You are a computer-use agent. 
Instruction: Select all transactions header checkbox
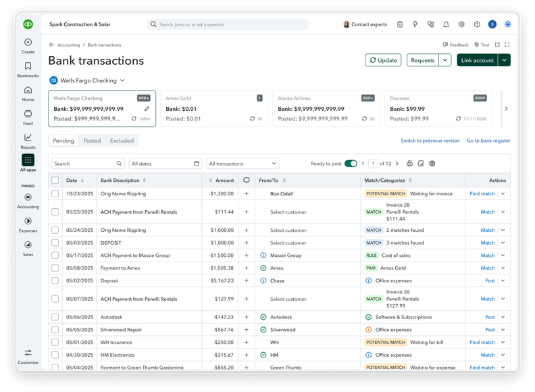55,180
